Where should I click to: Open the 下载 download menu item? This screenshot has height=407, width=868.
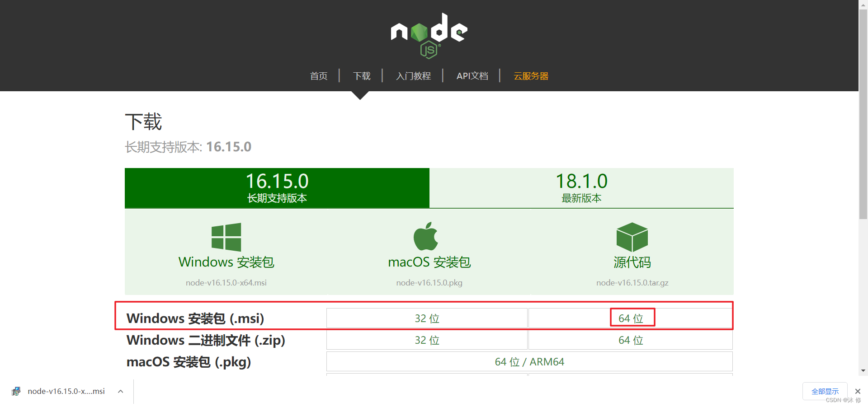click(x=362, y=76)
